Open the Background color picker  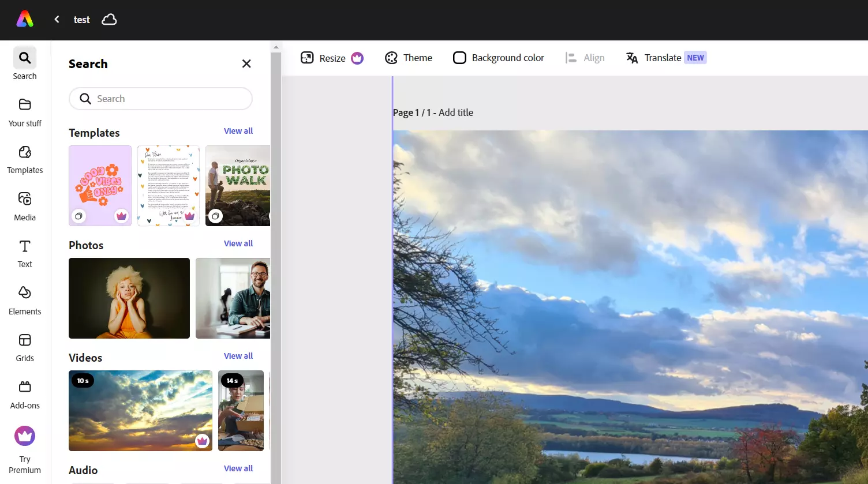498,58
